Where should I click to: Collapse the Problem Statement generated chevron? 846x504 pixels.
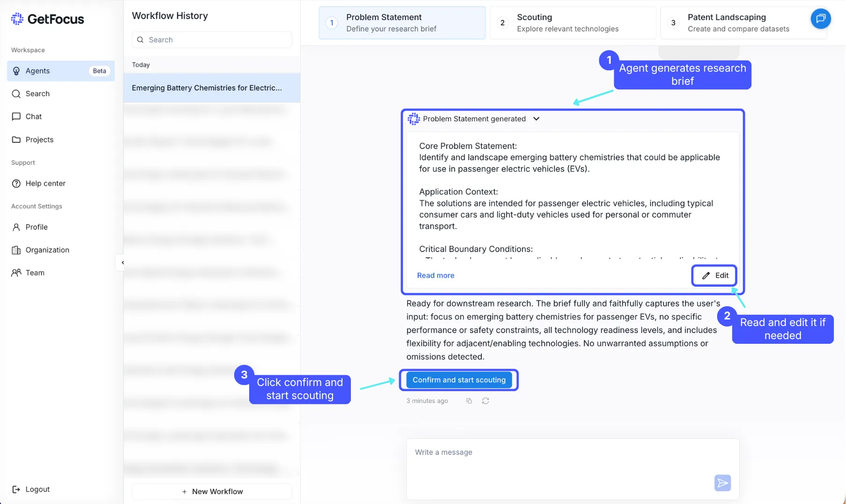pyautogui.click(x=536, y=119)
